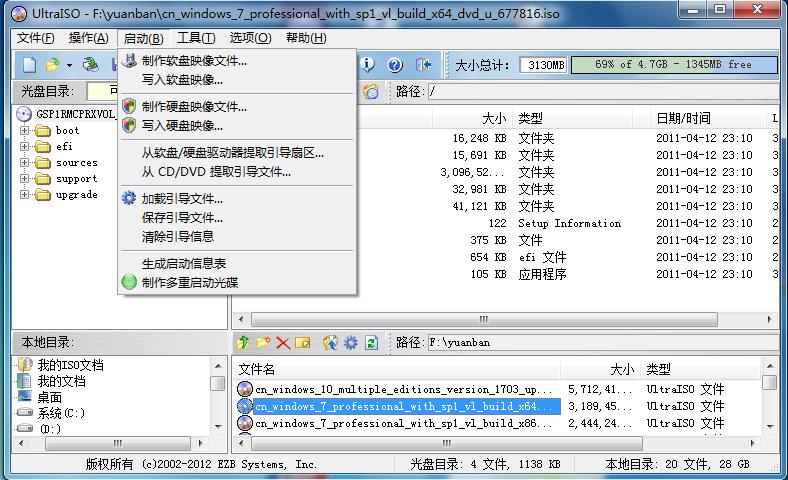Screen dimensions: 788x480
Task: Click the Add files icon in local toolbar
Action: point(330,343)
